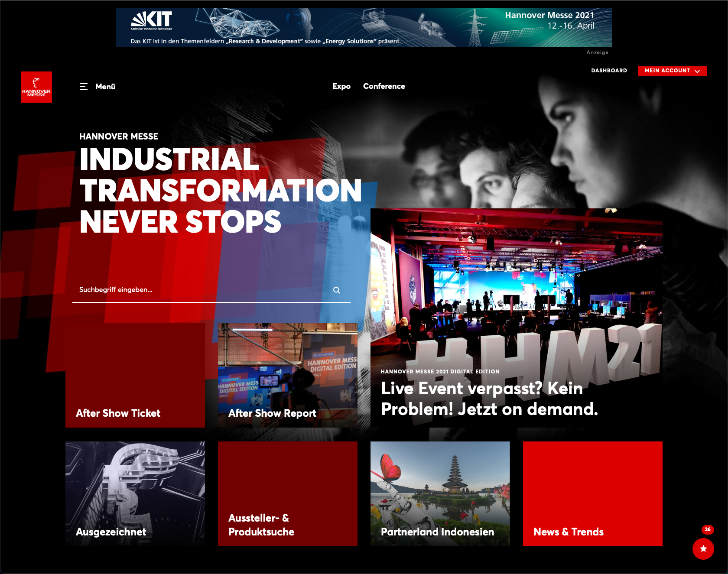Open the After Show Ticket tile
This screenshot has height=574, width=728.
(x=135, y=375)
